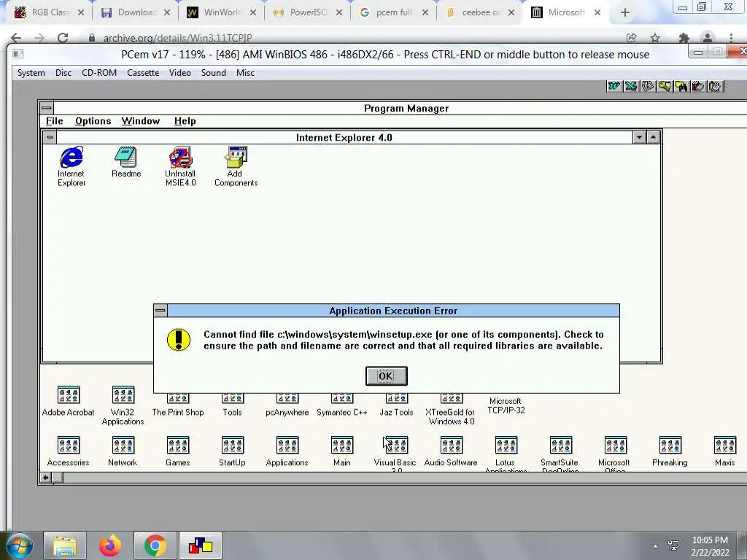The height and width of the screenshot is (560, 747).
Task: Select the Visual Basic 3.0 program group
Action: pos(395,454)
